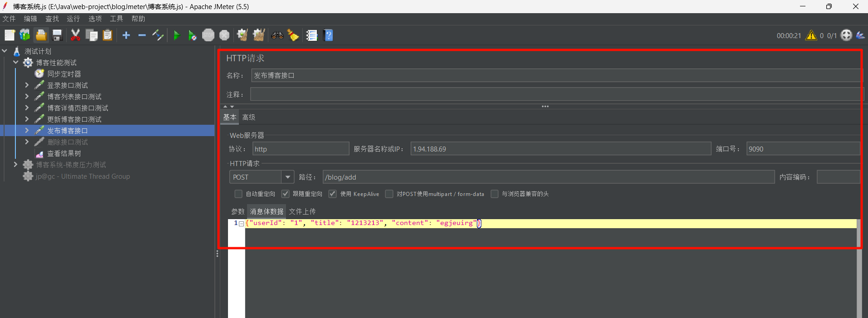Collapse the 测试计划 tree node
The image size is (868, 318).
coord(5,51)
